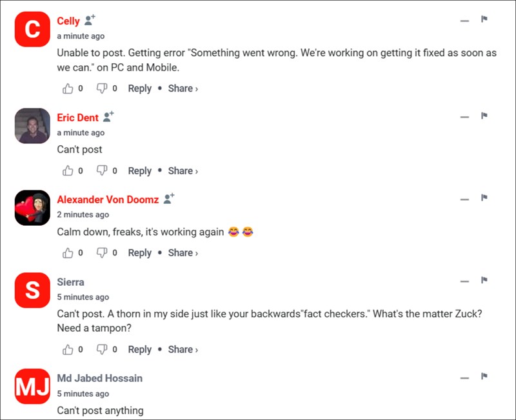This screenshot has width=516, height=420.
Task: Open Celly's profile name link
Action: pyautogui.click(x=68, y=21)
